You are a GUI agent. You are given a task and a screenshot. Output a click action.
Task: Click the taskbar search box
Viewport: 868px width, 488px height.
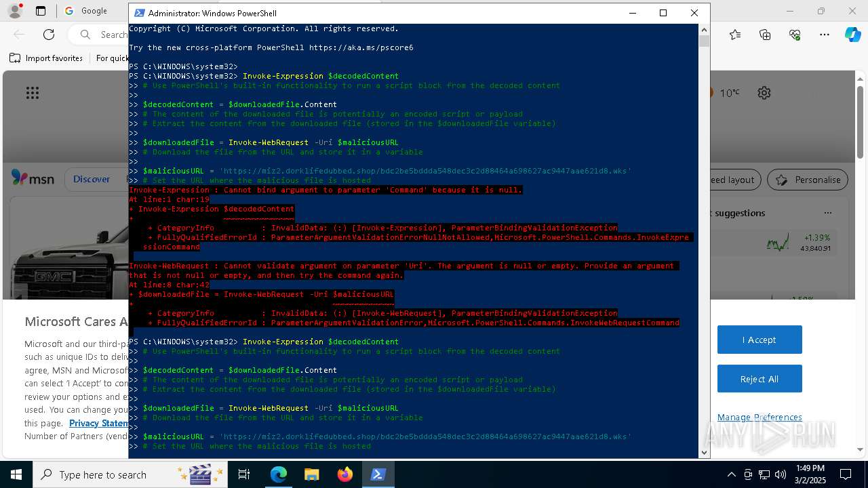click(x=129, y=474)
